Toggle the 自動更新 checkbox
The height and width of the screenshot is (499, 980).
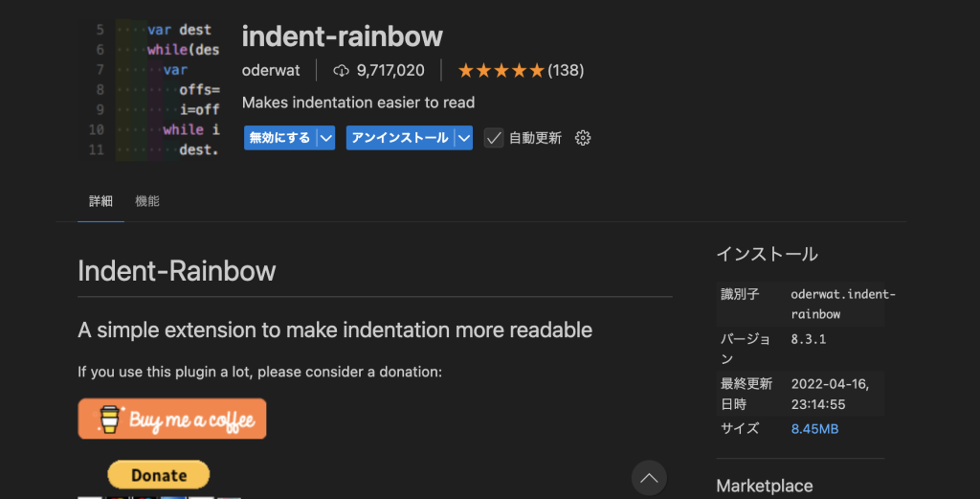click(494, 138)
